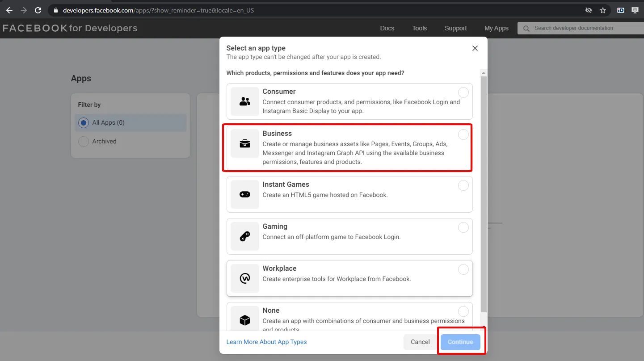Click the Workplace logo icon

[x=244, y=278]
